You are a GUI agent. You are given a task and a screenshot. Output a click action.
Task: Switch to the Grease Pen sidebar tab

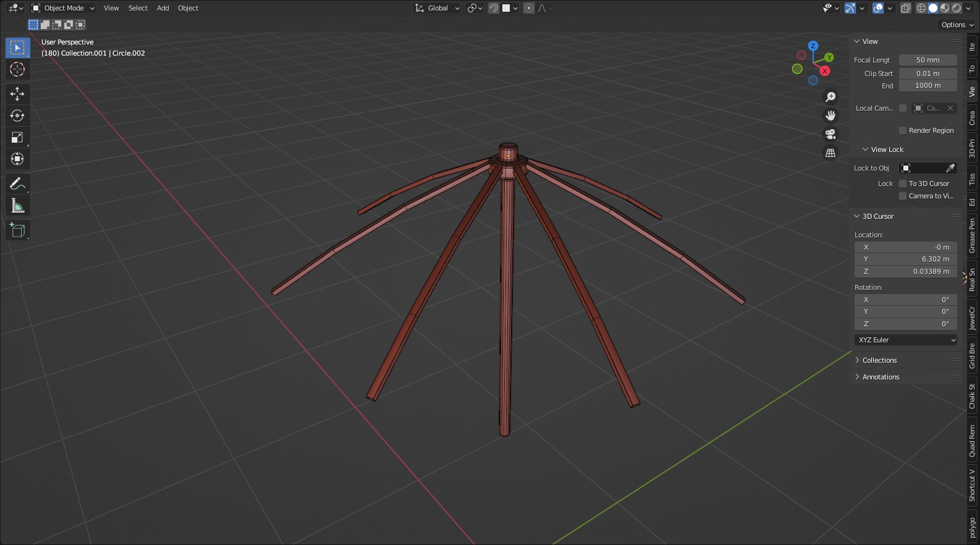pos(973,235)
